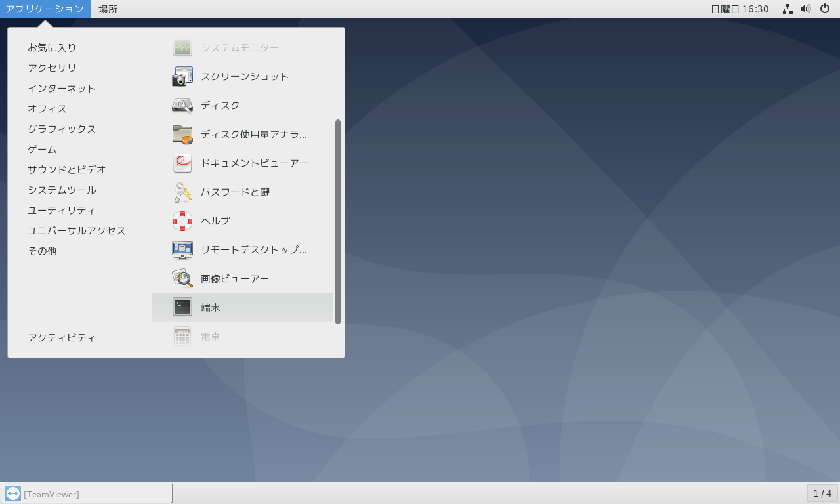
Task: Open the volume speaker icon
Action: [806, 9]
